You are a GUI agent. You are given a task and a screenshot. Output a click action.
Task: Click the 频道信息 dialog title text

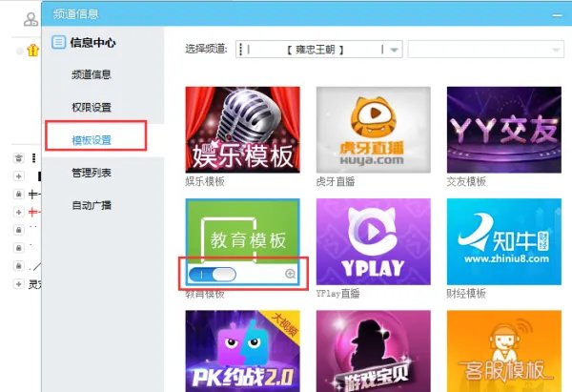pyautogui.click(x=76, y=14)
